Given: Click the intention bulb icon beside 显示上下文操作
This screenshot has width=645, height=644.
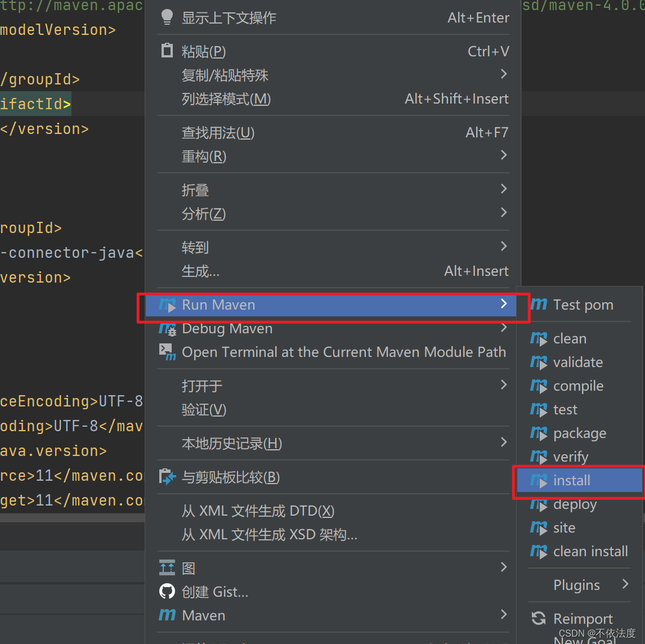Looking at the screenshot, I should [167, 17].
